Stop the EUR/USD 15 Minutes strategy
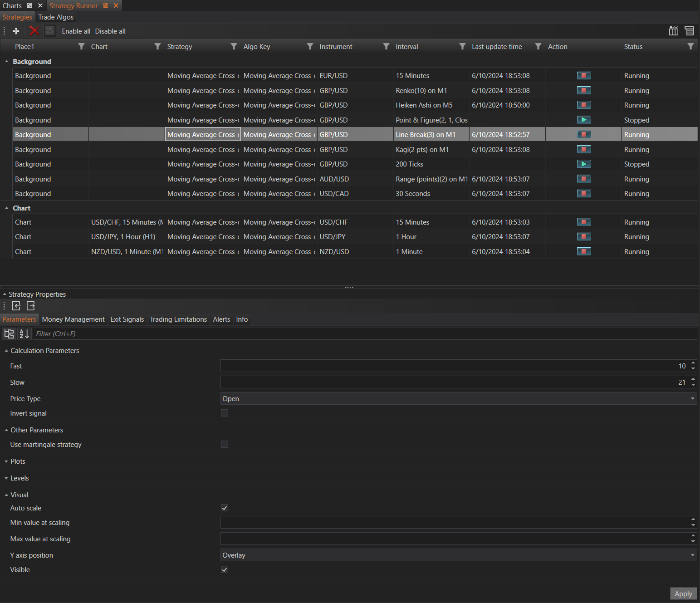This screenshot has height=603, width=700. pyautogui.click(x=583, y=76)
